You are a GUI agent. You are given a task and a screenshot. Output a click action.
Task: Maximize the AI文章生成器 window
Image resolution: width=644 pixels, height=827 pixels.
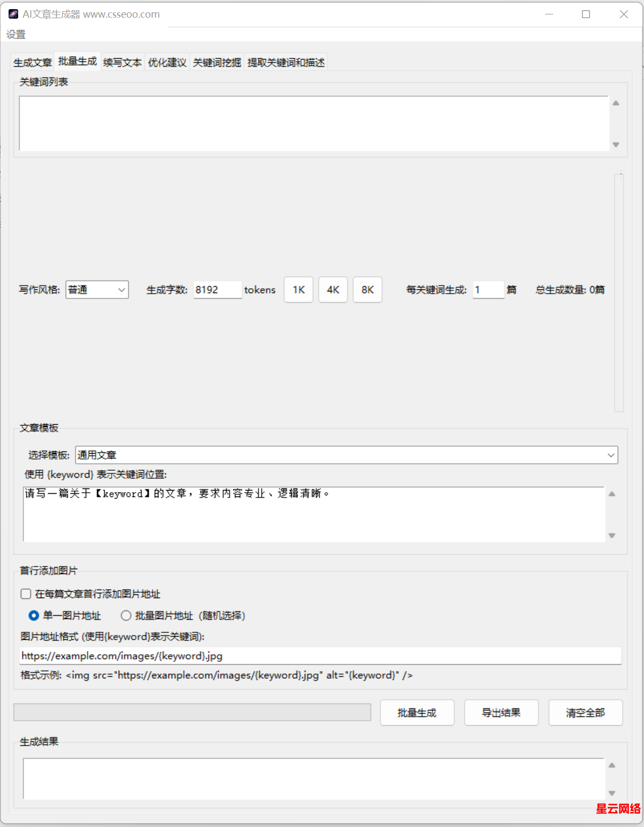[586, 14]
